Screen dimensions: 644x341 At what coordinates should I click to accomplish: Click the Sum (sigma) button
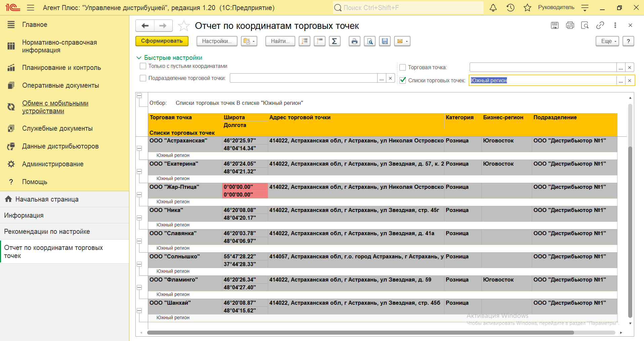(x=335, y=41)
